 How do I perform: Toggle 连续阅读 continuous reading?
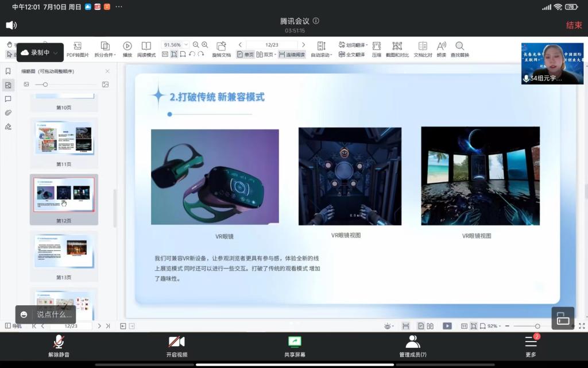click(292, 55)
